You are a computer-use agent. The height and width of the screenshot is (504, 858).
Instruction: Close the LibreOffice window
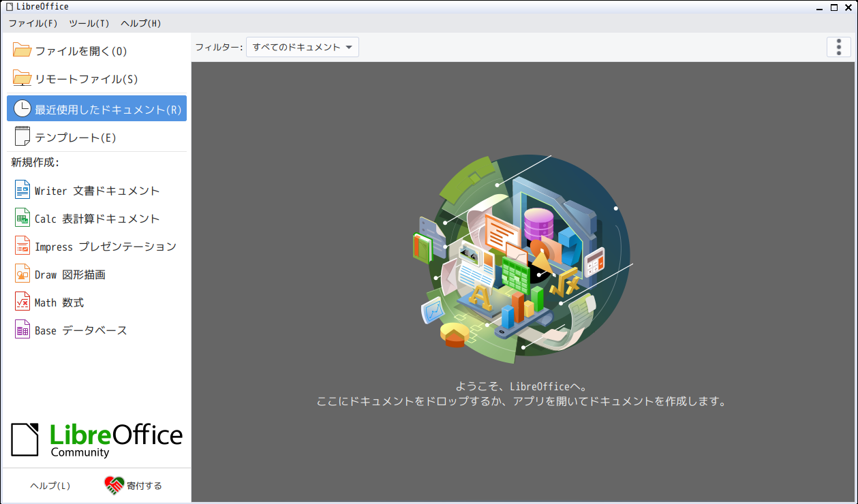(x=848, y=7)
